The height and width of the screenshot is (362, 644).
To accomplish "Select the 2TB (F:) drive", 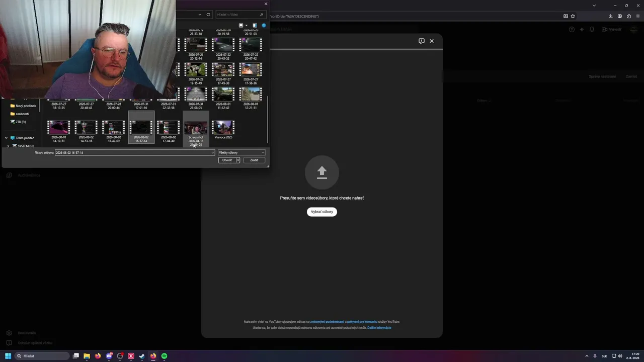I will click(x=18, y=122).
